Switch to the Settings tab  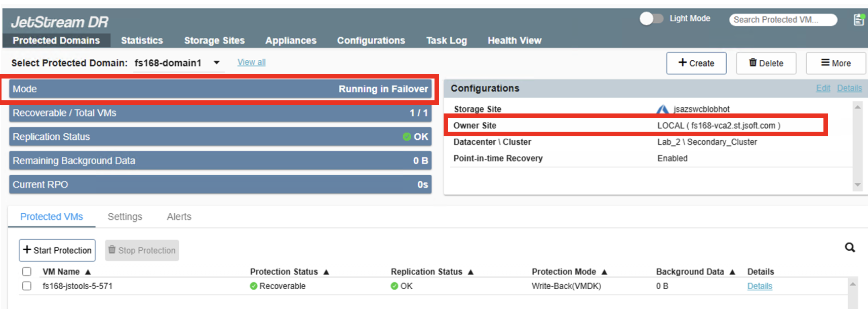(x=125, y=217)
